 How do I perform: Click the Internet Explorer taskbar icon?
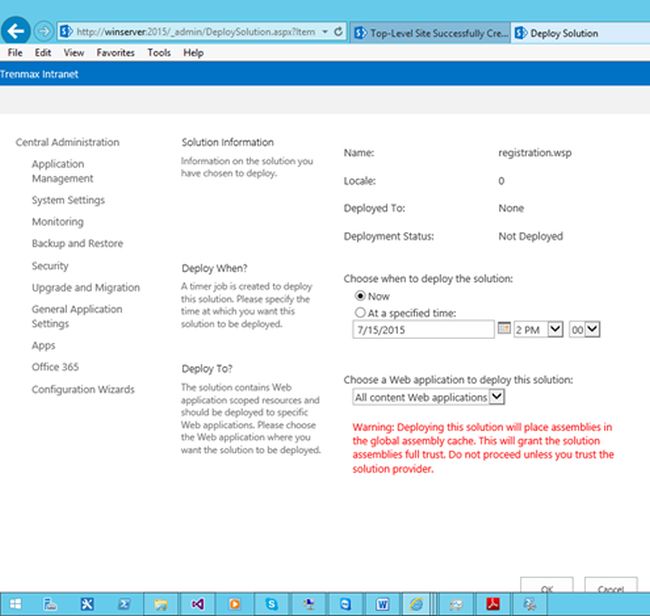[x=416, y=604]
